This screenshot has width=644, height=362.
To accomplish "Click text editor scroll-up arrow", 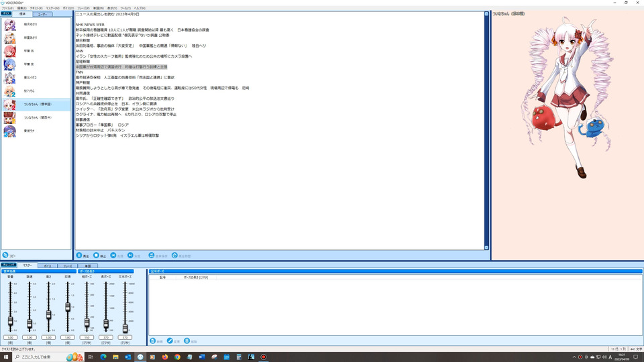I will [487, 14].
